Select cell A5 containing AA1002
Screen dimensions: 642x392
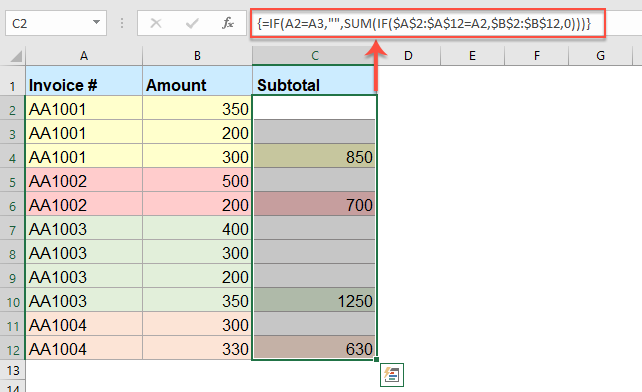click(x=84, y=180)
